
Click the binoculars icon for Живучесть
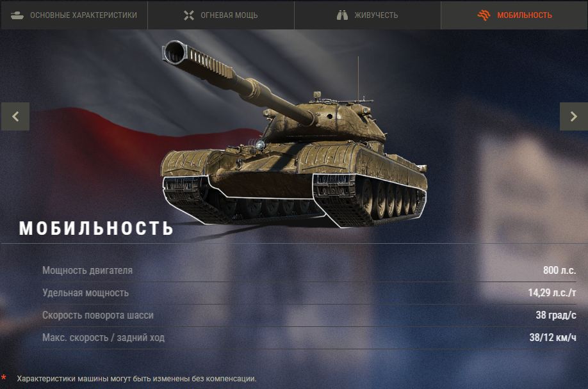342,15
